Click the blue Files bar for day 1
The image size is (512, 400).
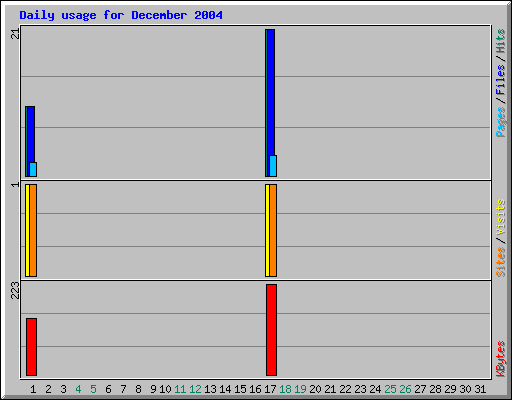click(31, 134)
